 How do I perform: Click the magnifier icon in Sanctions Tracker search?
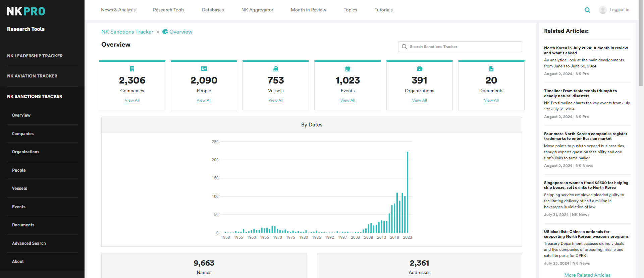click(405, 47)
